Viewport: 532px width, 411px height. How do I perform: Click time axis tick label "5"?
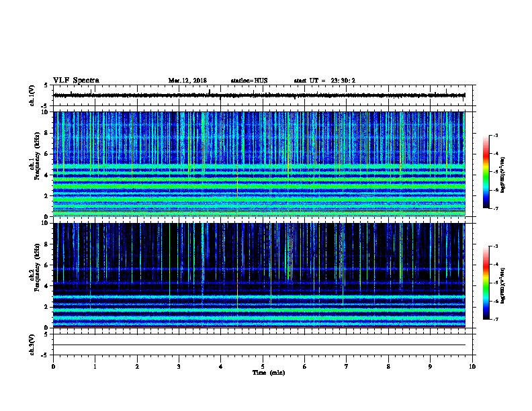(263, 367)
